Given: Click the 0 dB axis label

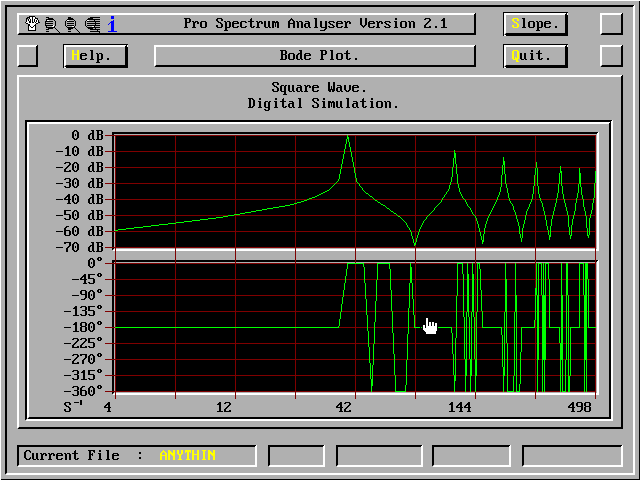Looking at the screenshot, I should 87,135.
